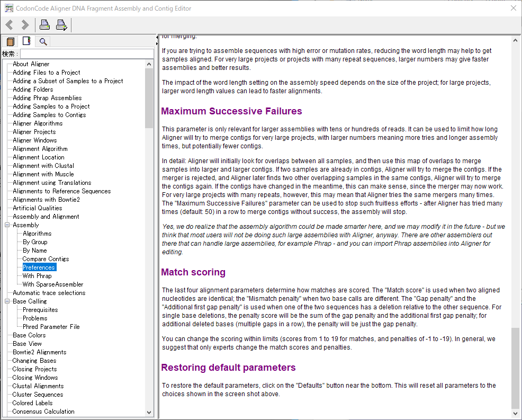The image size is (522, 420).
Task: Click the topic tree scrollbar thumb
Action: pyautogui.click(x=149, y=98)
